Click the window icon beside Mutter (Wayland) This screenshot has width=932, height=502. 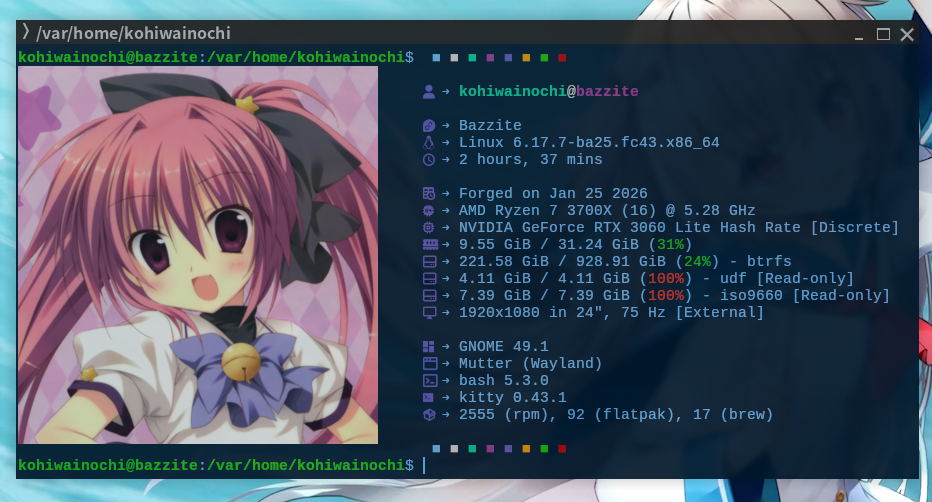[x=429, y=364]
